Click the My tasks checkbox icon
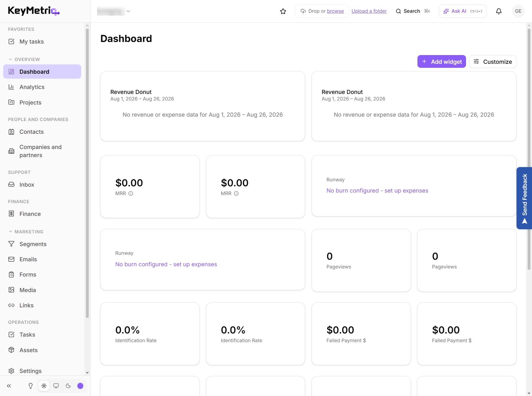 pyautogui.click(x=12, y=41)
